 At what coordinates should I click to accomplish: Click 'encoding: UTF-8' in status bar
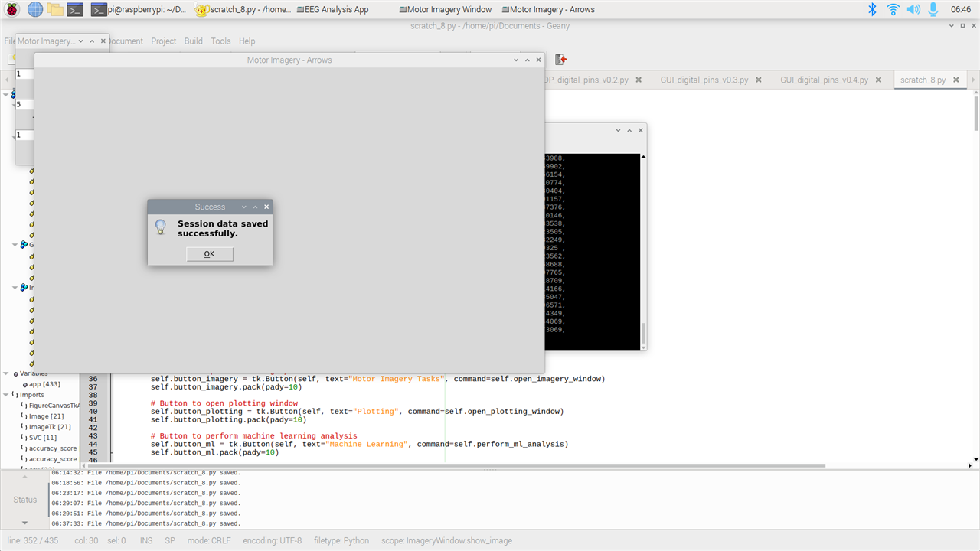[273, 540]
